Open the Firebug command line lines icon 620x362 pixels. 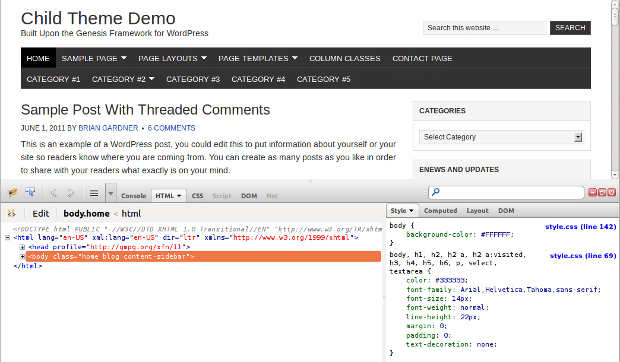pyautogui.click(x=94, y=193)
